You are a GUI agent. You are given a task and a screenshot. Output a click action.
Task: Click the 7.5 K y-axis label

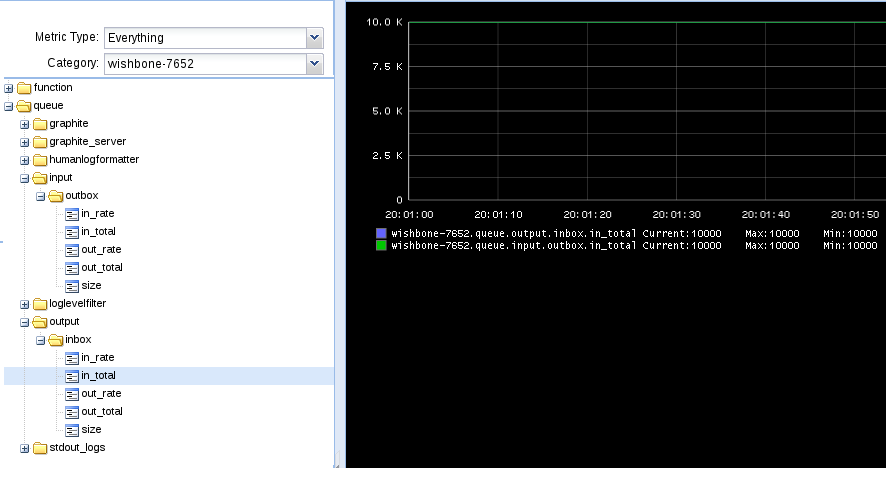tap(387, 67)
